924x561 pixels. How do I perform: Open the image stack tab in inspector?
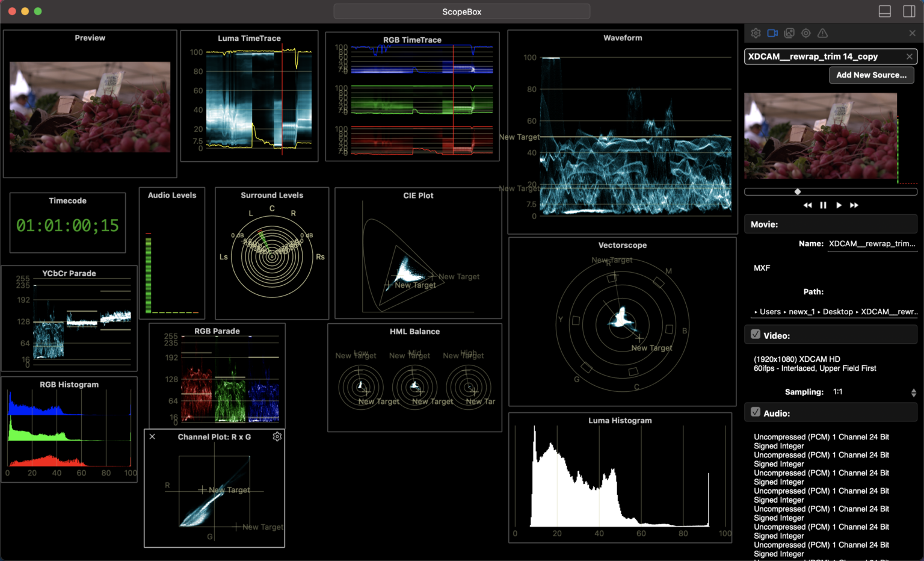[x=789, y=33]
